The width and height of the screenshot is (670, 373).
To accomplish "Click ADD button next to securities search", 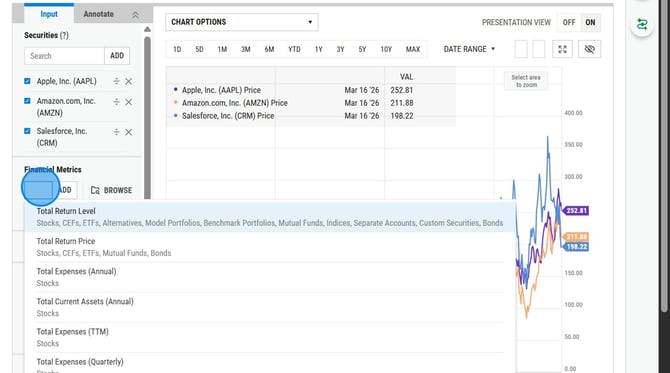I will click(117, 56).
